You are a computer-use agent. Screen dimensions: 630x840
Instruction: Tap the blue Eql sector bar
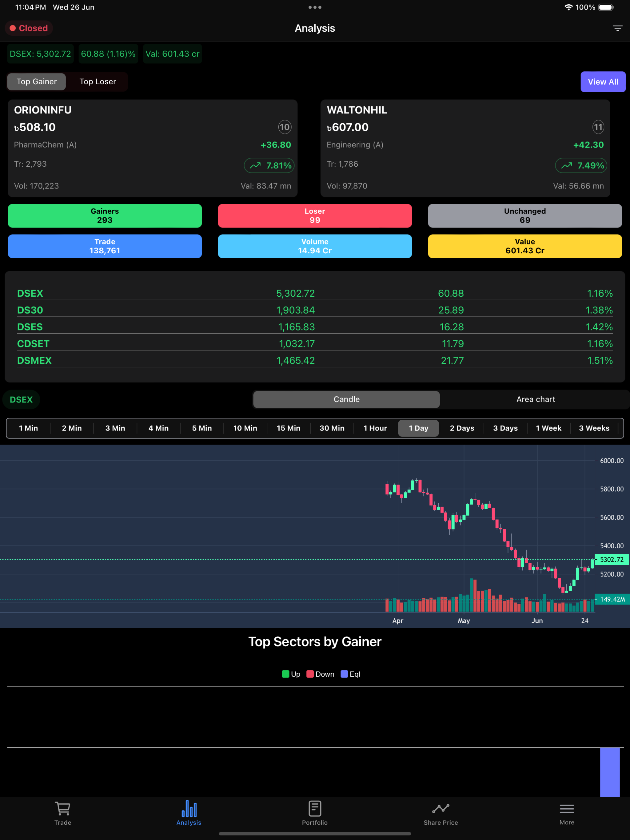point(610,772)
